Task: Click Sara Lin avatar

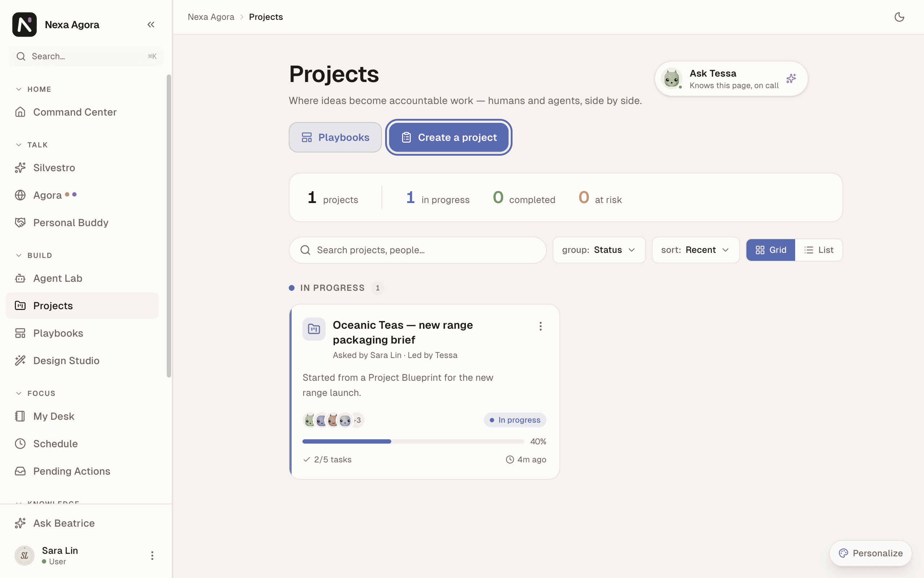Action: tap(25, 556)
